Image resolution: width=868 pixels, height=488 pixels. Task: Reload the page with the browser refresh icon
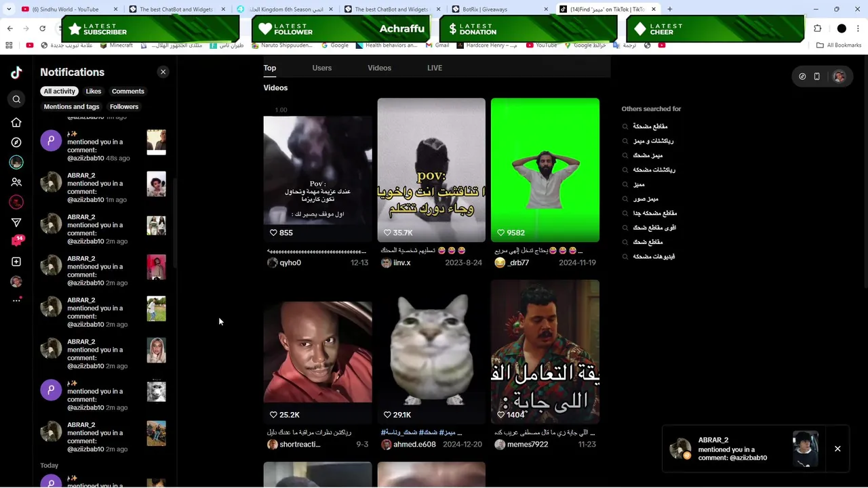pos(42,28)
